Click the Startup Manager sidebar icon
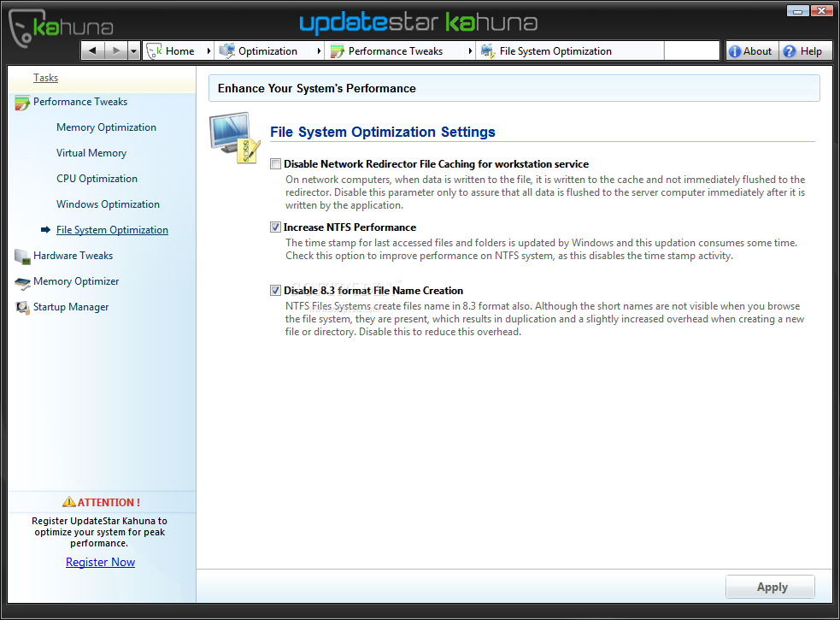840x620 pixels. click(22, 307)
